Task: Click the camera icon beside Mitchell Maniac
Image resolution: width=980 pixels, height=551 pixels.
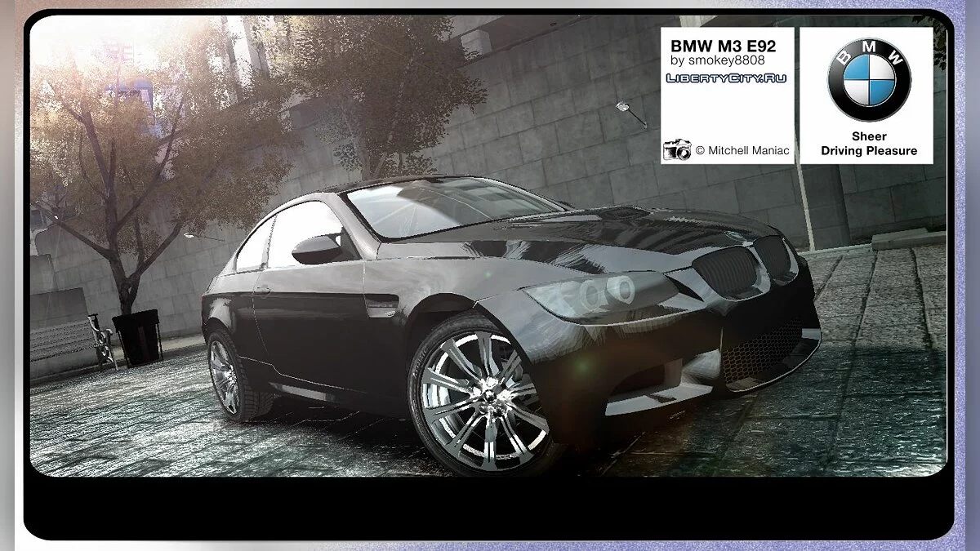Action: (676, 150)
